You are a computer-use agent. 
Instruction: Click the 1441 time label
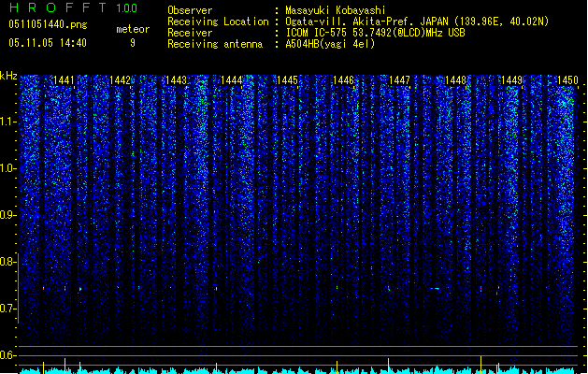[65, 80]
